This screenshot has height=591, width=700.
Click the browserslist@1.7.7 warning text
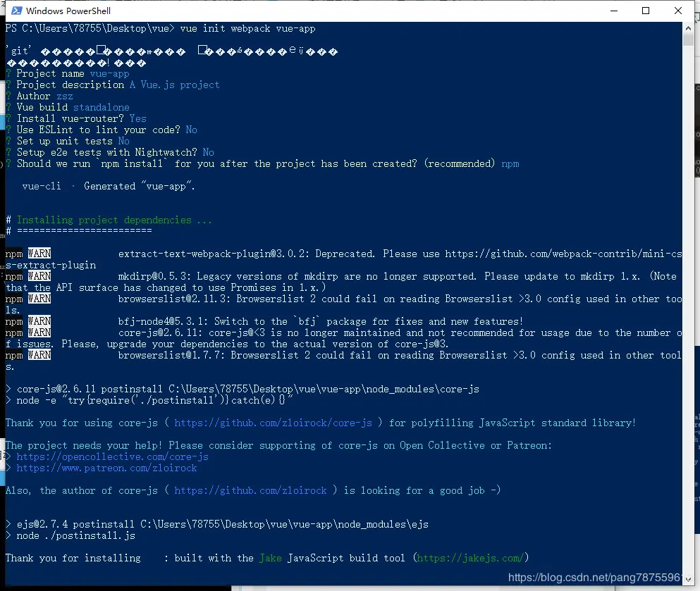(x=344, y=361)
